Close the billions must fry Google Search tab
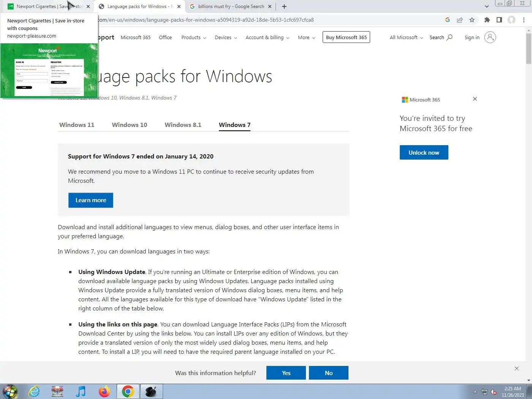Image resolution: width=532 pixels, height=399 pixels. [270, 6]
